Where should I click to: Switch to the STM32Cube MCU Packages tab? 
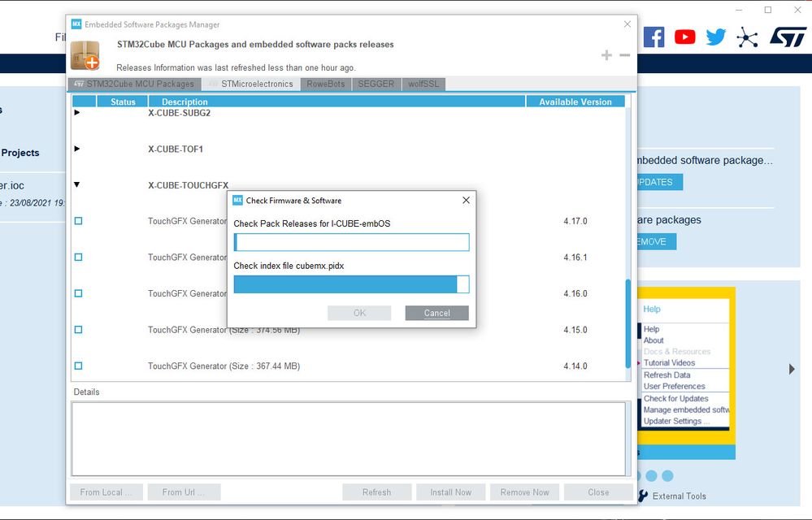134,84
